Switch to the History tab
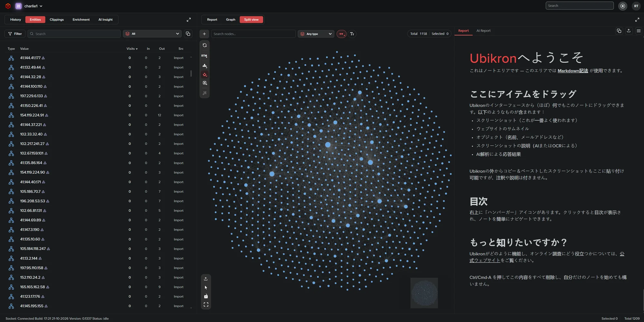 15,20
